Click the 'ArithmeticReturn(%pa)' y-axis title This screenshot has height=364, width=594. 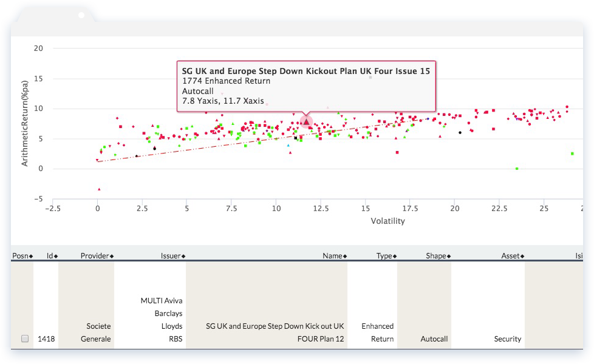(25, 123)
